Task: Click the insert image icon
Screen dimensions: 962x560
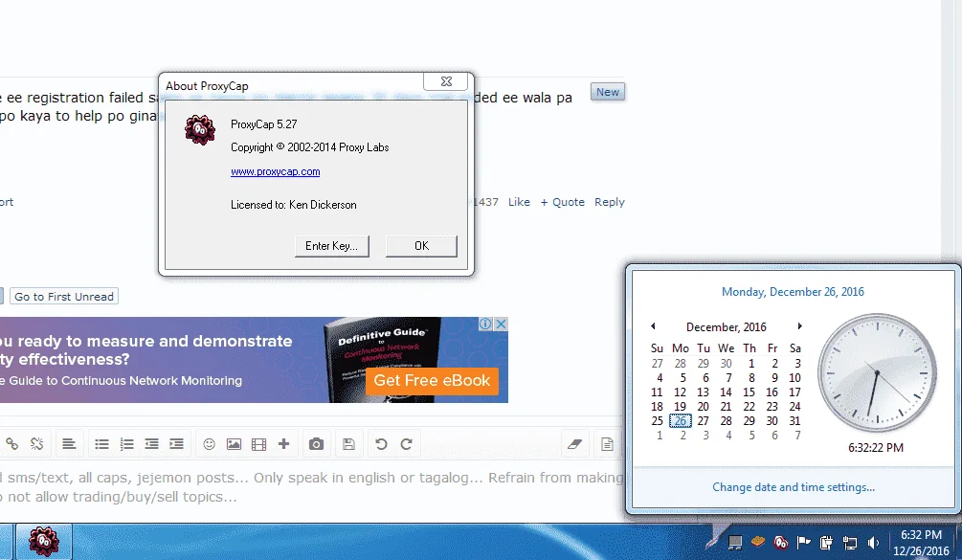Action: point(234,443)
